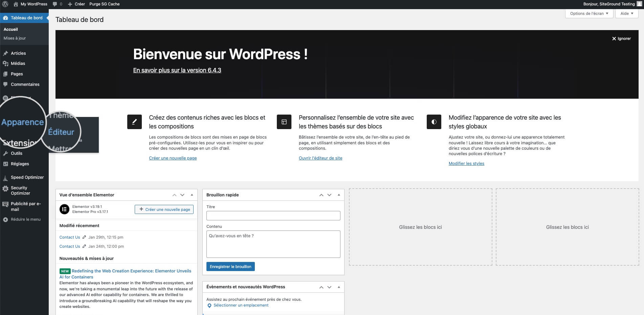Click the Publicité par e-mail icon

click(5, 204)
